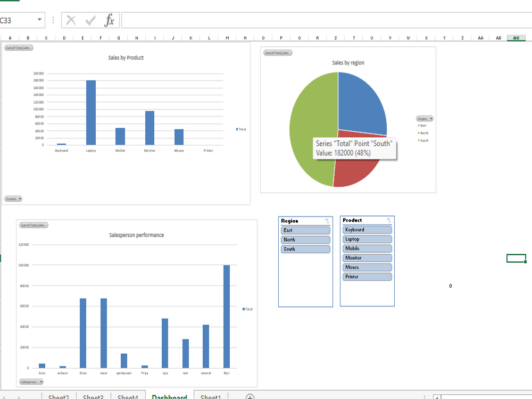Click in the formula bar input field
Viewport: 532px width, 399px height.
coord(326,20)
